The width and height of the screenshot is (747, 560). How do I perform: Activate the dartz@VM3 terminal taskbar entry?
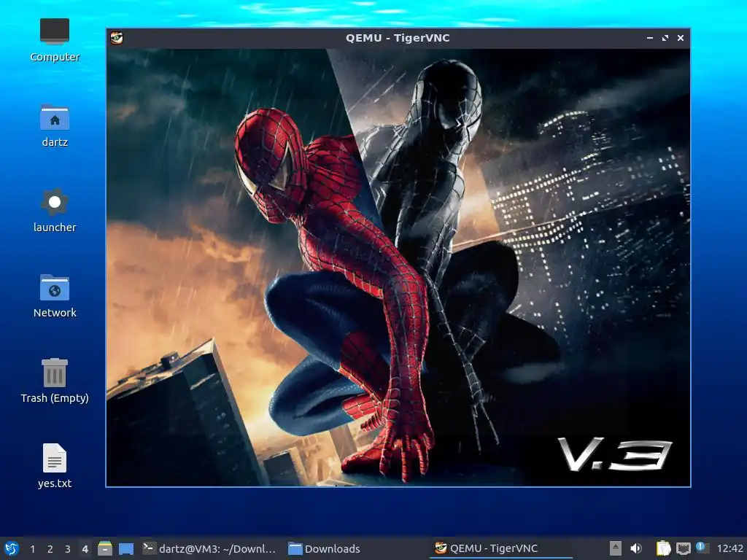209,548
